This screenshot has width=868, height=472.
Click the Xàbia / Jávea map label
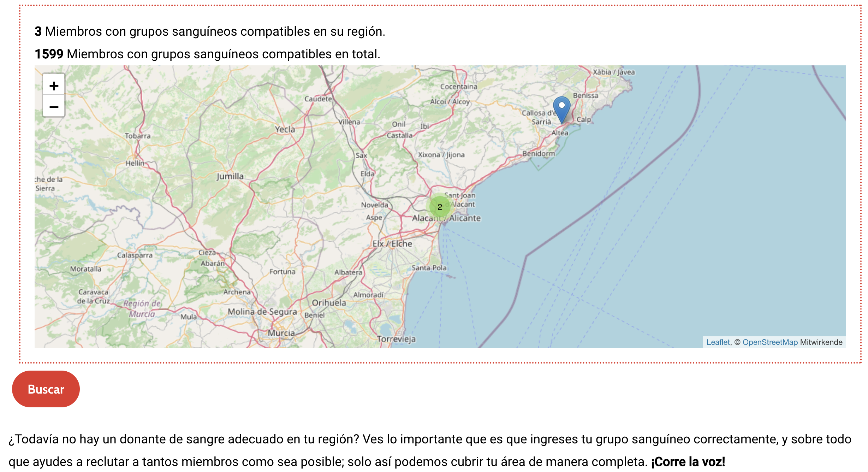click(x=613, y=72)
